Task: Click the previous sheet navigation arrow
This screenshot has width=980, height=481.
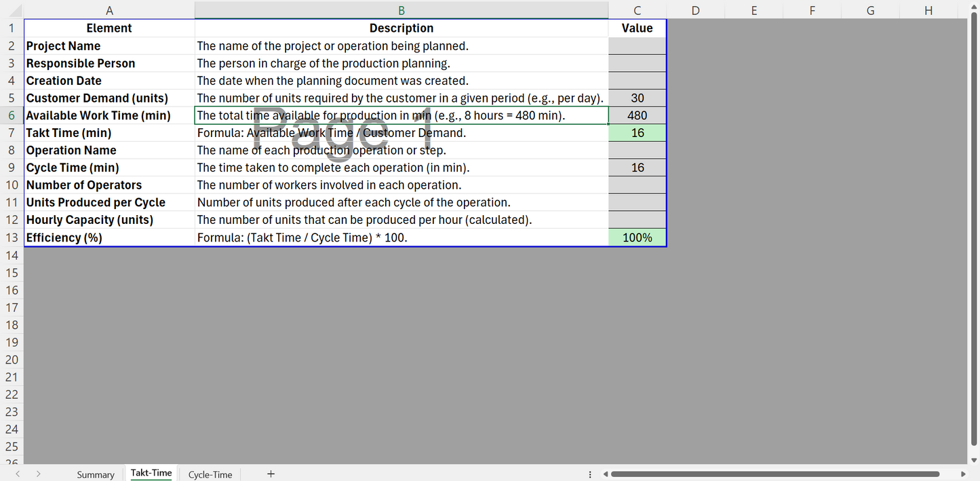Action: click(18, 474)
